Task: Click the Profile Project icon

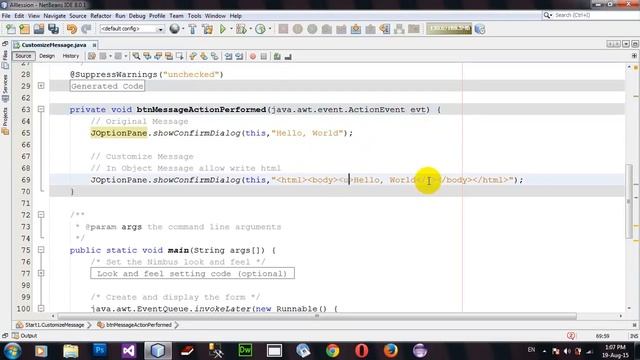Action: 260,29
